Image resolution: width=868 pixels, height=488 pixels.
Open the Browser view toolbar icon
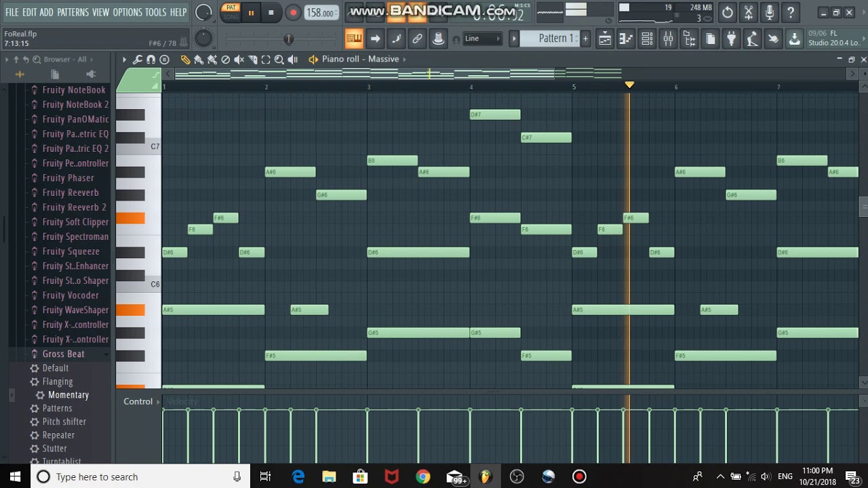coord(689,39)
